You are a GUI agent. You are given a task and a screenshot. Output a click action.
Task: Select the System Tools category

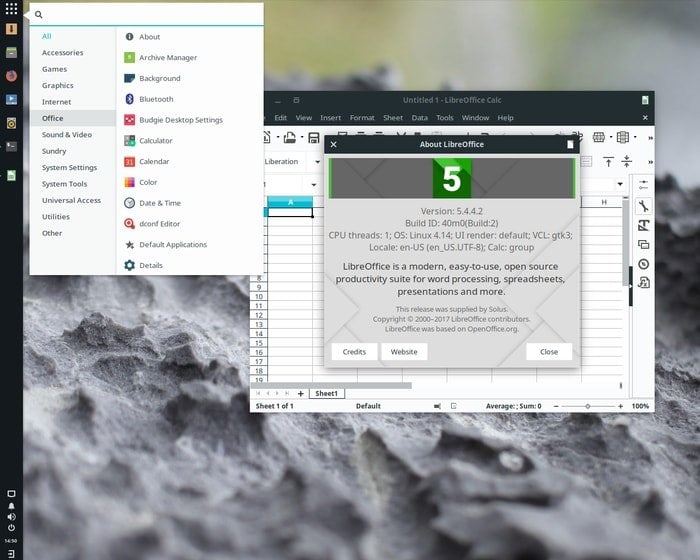point(73,184)
